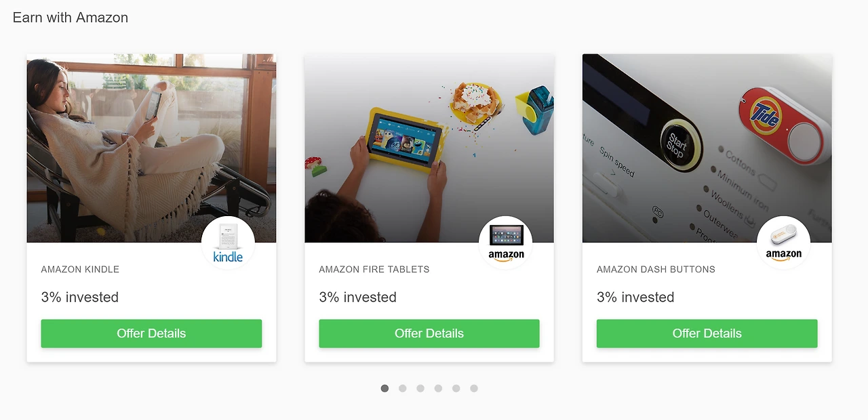Jump to the fifth carousel page dot

456,388
